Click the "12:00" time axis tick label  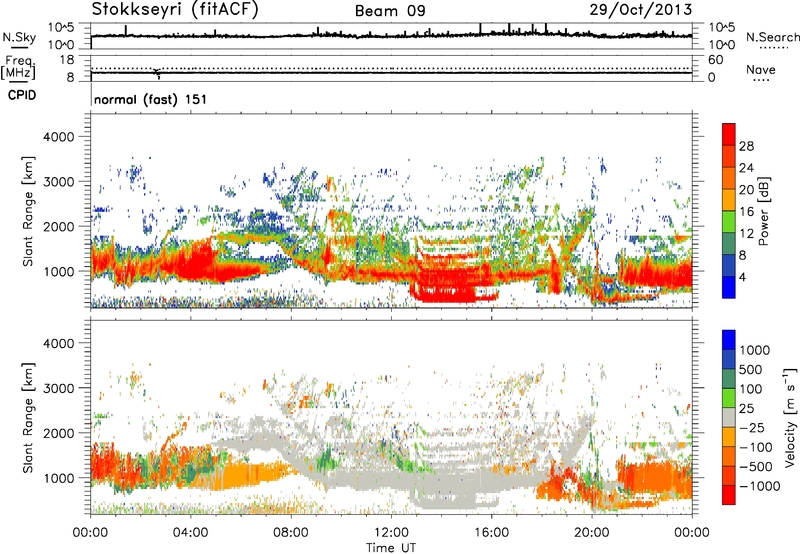391,533
